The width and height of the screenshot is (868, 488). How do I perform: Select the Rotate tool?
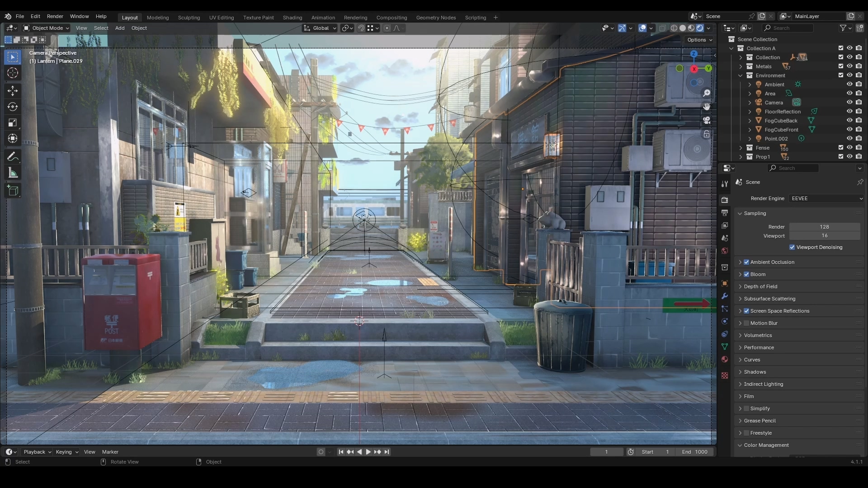[13, 107]
